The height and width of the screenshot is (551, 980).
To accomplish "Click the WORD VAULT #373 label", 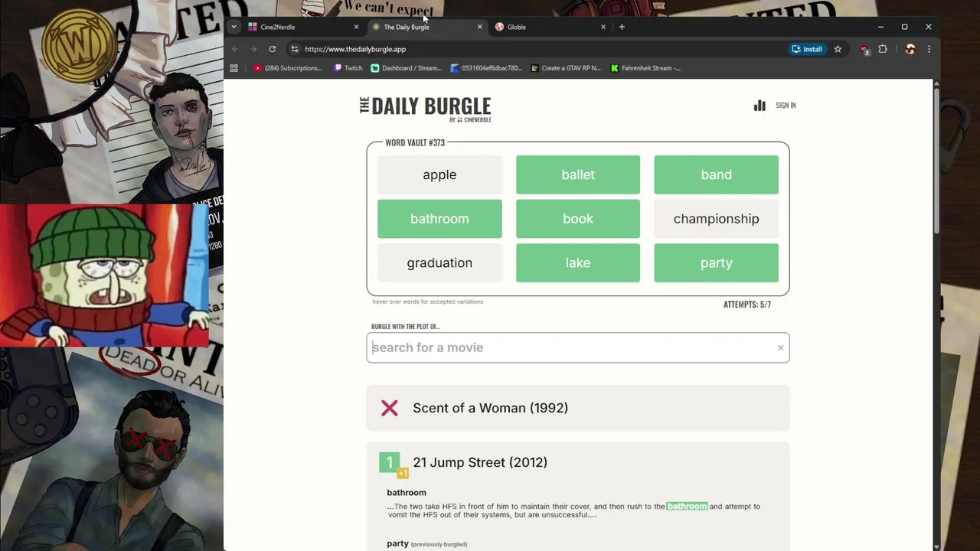I will tap(415, 142).
